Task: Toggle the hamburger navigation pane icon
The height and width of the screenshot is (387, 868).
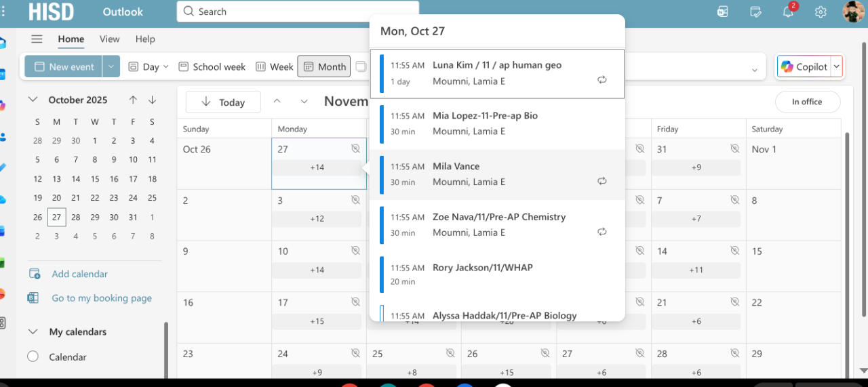Action: tap(37, 39)
